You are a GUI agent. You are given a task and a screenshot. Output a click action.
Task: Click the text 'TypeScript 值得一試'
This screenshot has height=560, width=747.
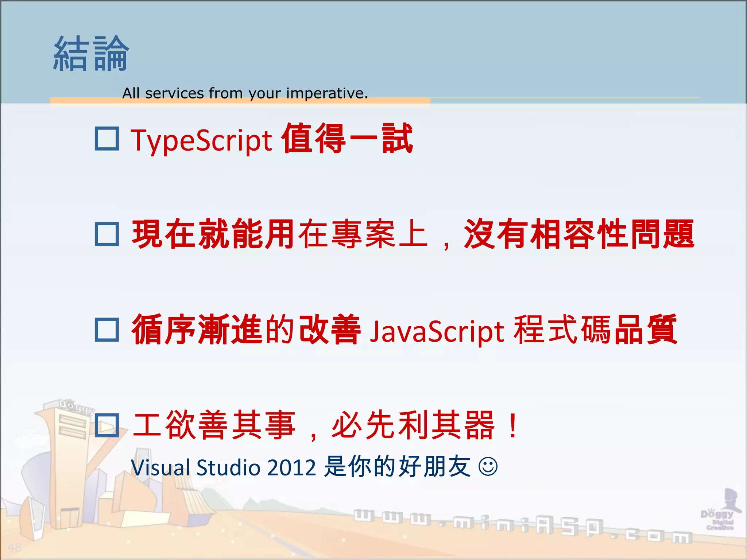(272, 139)
